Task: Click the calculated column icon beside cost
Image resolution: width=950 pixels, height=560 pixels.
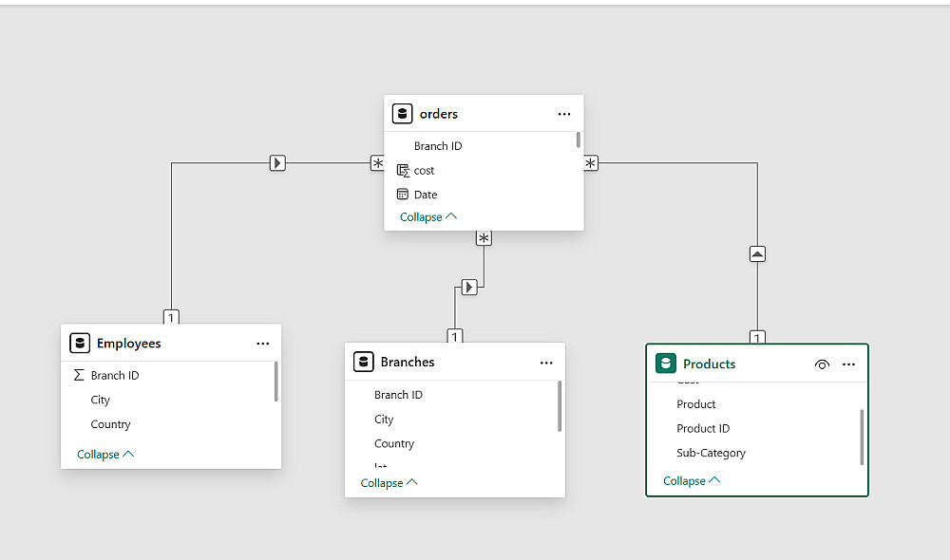Action: pyautogui.click(x=403, y=171)
